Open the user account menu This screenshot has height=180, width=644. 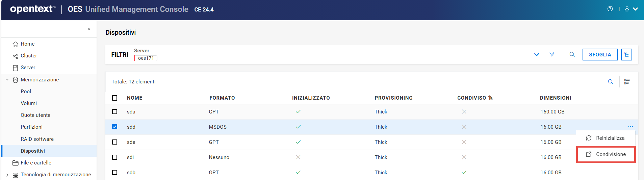tap(630, 9)
